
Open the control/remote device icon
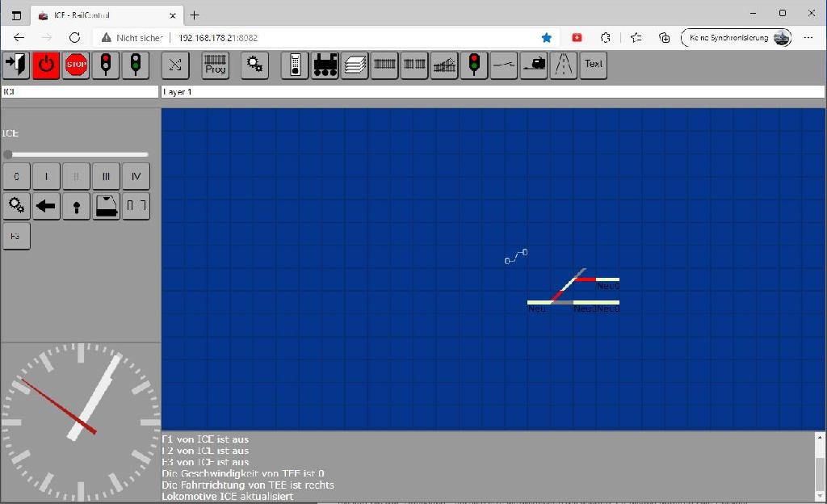(296, 65)
